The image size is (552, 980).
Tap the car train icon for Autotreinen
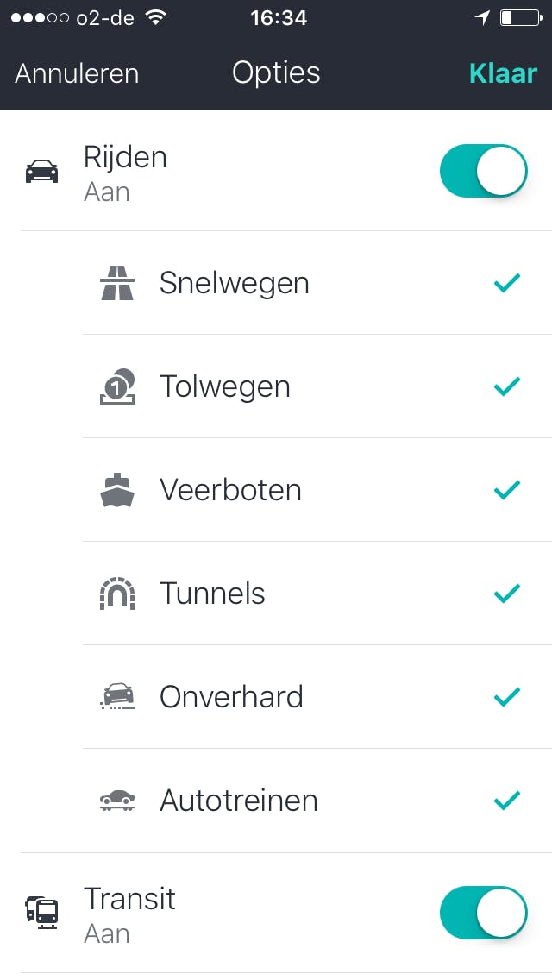(x=117, y=801)
